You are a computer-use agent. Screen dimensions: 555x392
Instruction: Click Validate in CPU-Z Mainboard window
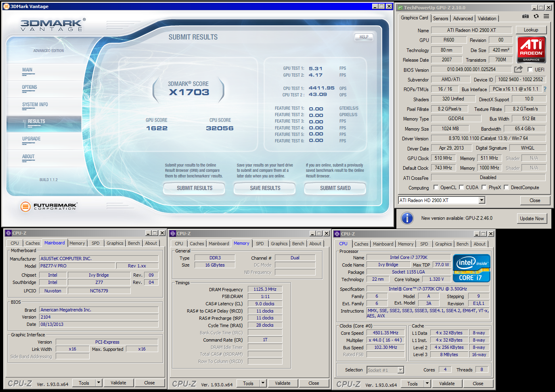pyautogui.click(x=118, y=383)
